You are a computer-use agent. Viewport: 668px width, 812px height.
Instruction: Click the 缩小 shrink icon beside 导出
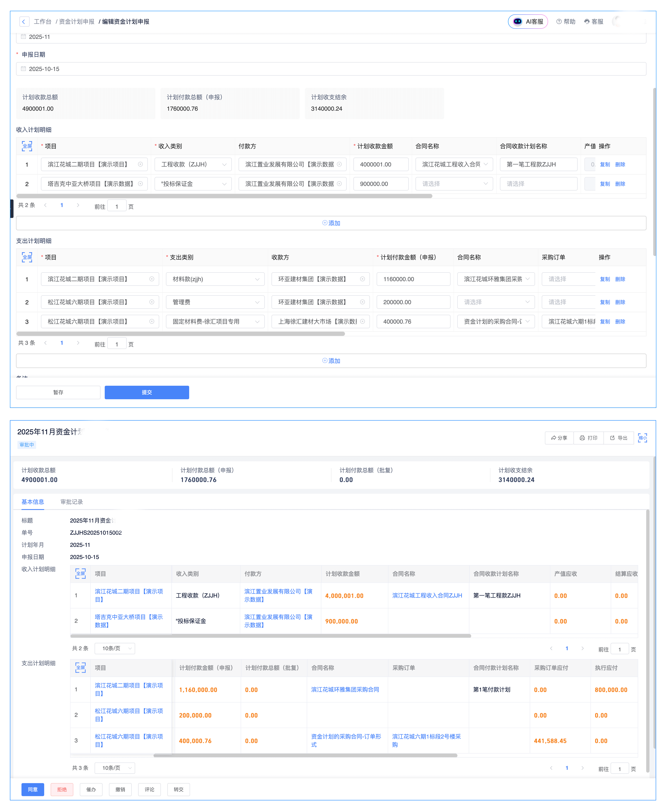pos(642,438)
